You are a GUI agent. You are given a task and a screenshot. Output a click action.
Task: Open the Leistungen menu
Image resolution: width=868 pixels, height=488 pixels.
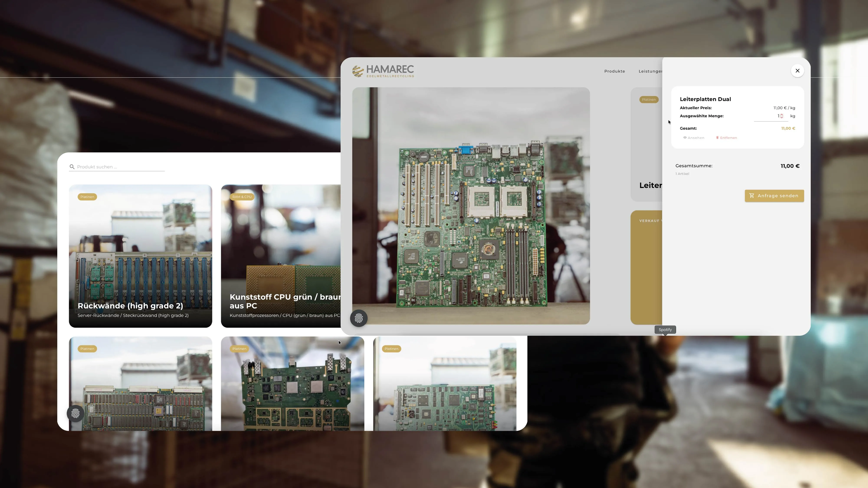650,71
